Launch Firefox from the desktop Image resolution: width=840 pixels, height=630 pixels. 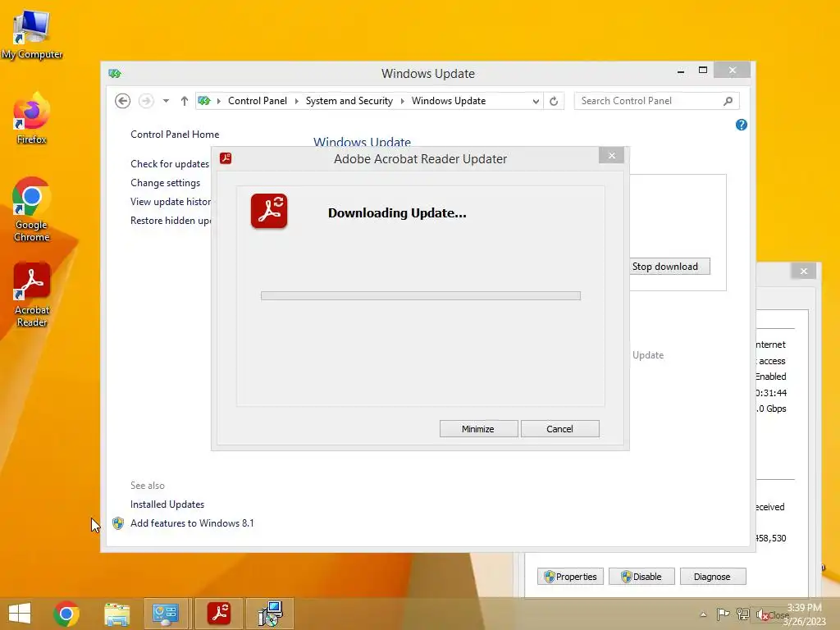point(32,118)
